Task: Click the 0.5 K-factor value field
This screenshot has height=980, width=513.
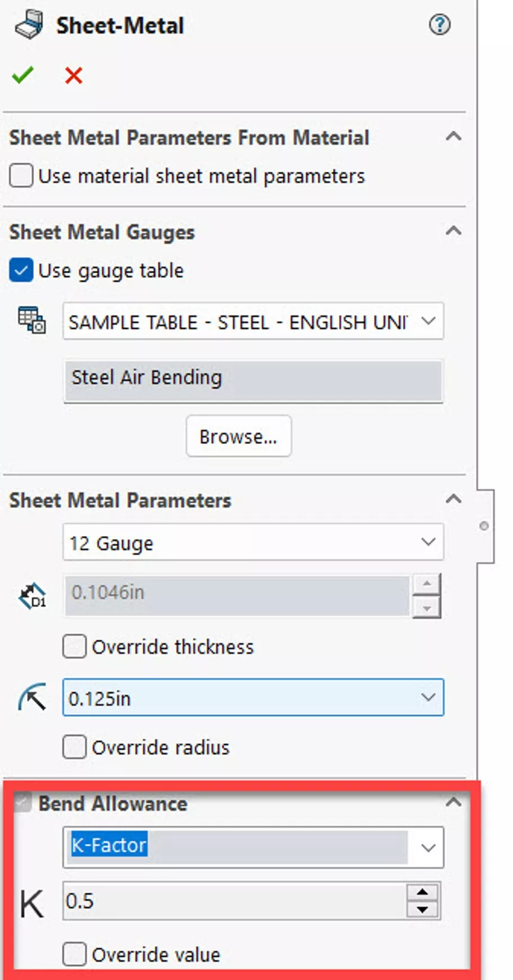Action: point(234,901)
